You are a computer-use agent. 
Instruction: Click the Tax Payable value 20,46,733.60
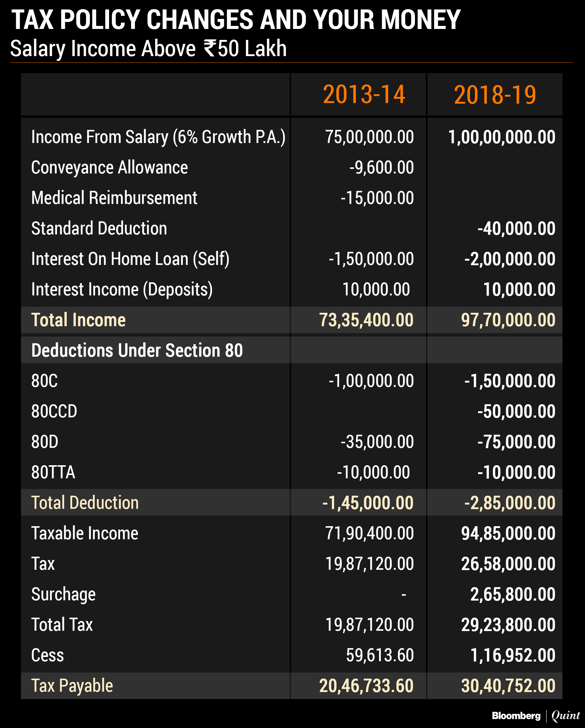pos(366,686)
